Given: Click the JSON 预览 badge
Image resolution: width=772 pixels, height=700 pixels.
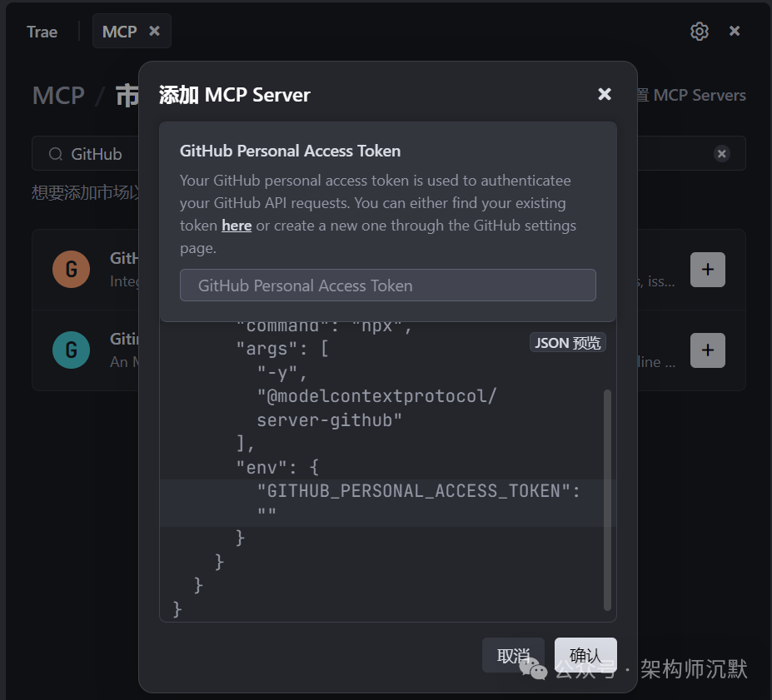Looking at the screenshot, I should click(567, 343).
